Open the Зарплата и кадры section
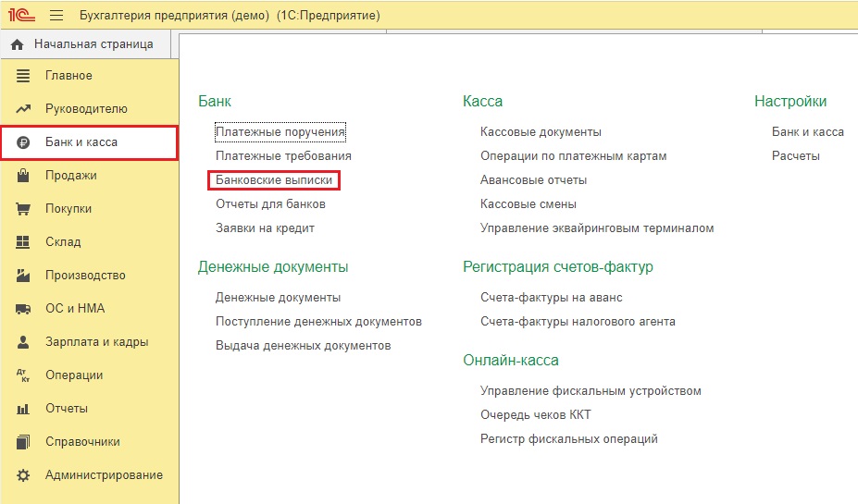 [96, 342]
